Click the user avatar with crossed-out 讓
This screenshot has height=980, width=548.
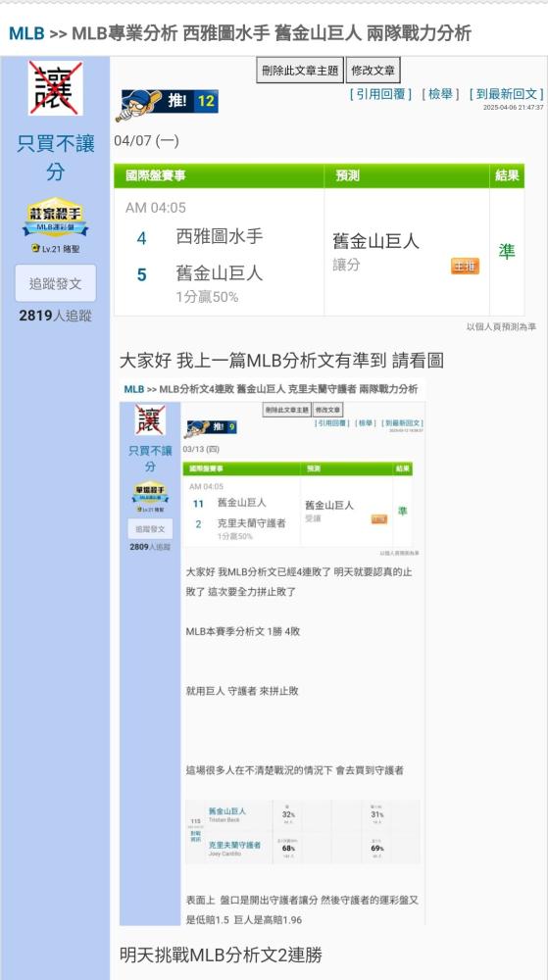tap(56, 88)
